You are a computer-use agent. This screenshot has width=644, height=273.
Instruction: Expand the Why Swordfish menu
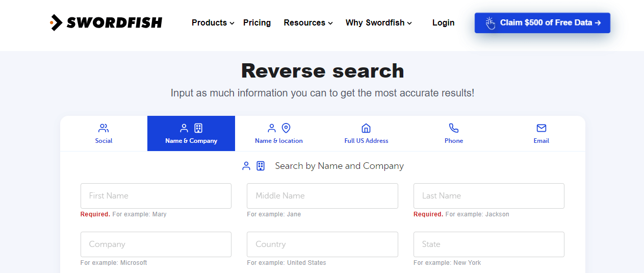378,23
